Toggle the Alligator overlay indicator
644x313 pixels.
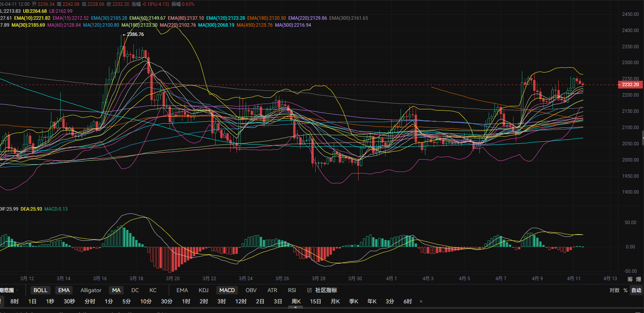point(91,290)
